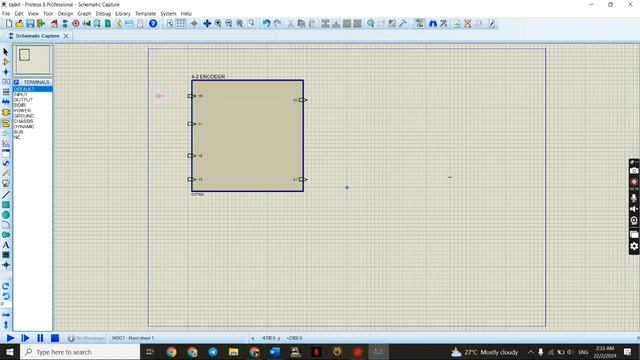Viewport: 640px width, 360px height.
Task: Select the Selection Mode arrow tool
Action: 6,52
